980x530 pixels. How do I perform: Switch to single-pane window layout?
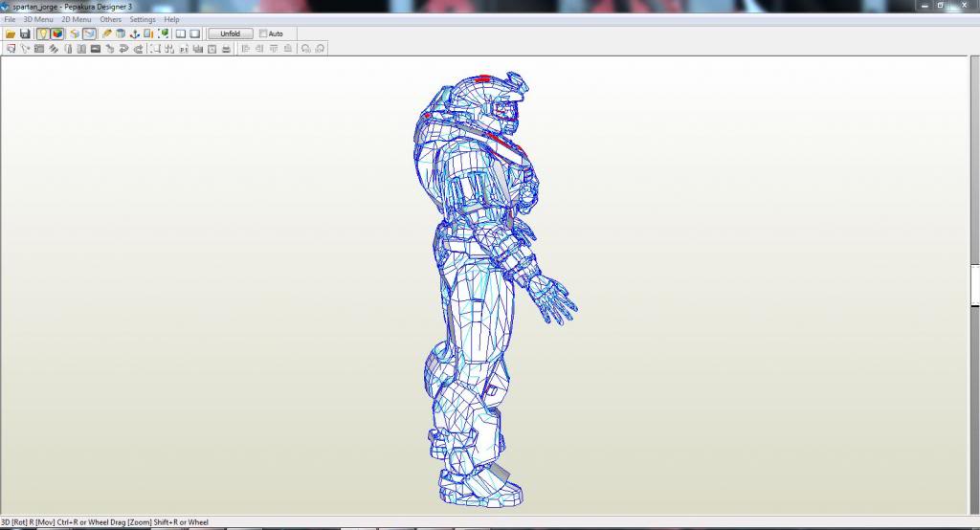(195, 33)
